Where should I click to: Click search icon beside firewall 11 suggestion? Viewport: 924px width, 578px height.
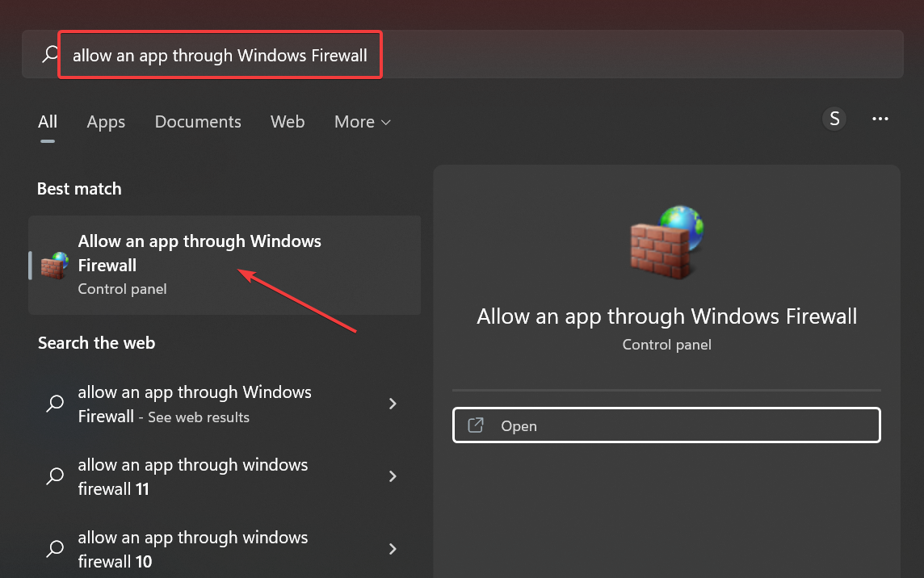click(55, 476)
